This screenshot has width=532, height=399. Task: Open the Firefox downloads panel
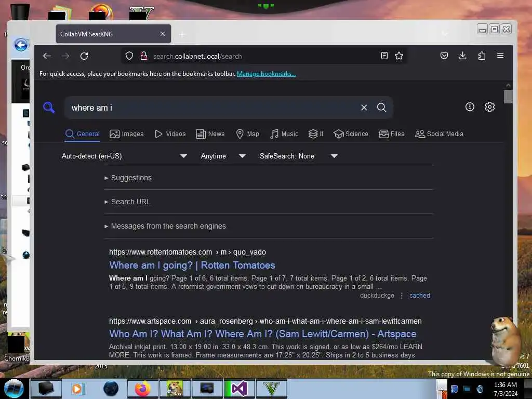coord(463,56)
